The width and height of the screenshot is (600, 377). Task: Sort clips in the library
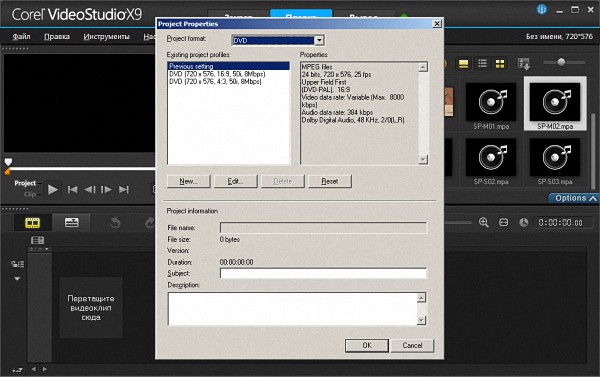(523, 64)
